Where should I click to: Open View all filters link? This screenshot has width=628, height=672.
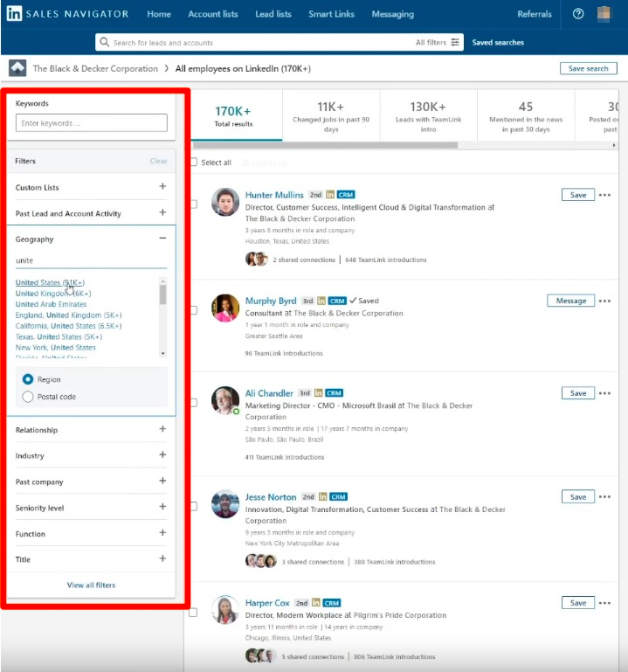click(91, 585)
